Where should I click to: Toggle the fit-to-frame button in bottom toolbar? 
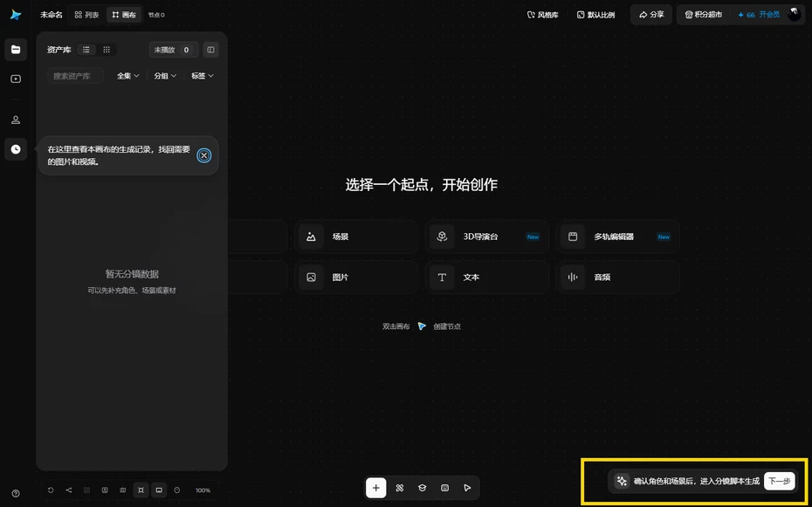(x=141, y=490)
